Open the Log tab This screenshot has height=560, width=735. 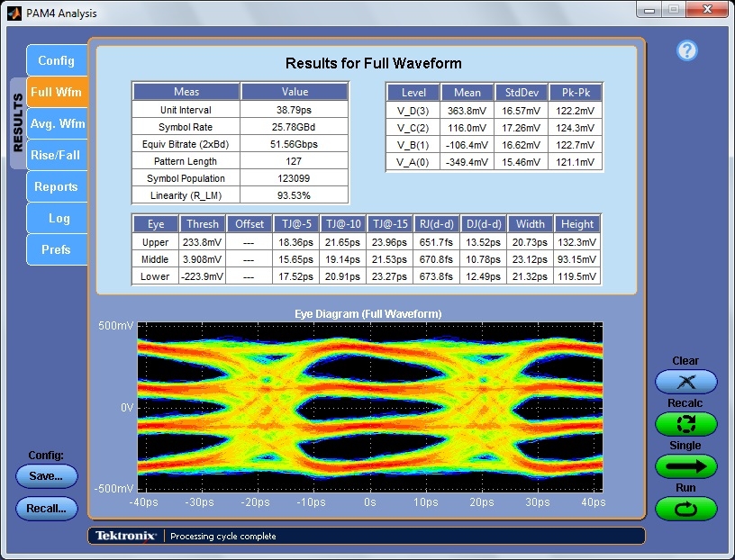click(x=58, y=218)
